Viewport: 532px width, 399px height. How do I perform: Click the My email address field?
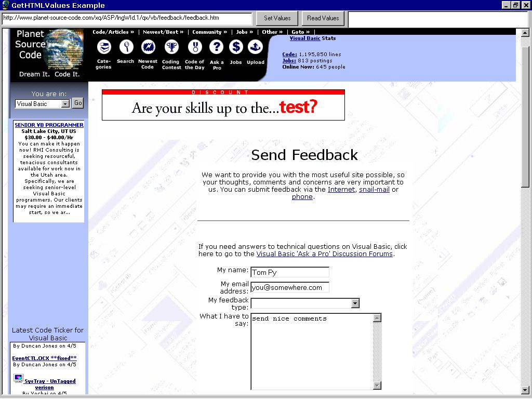click(x=290, y=287)
